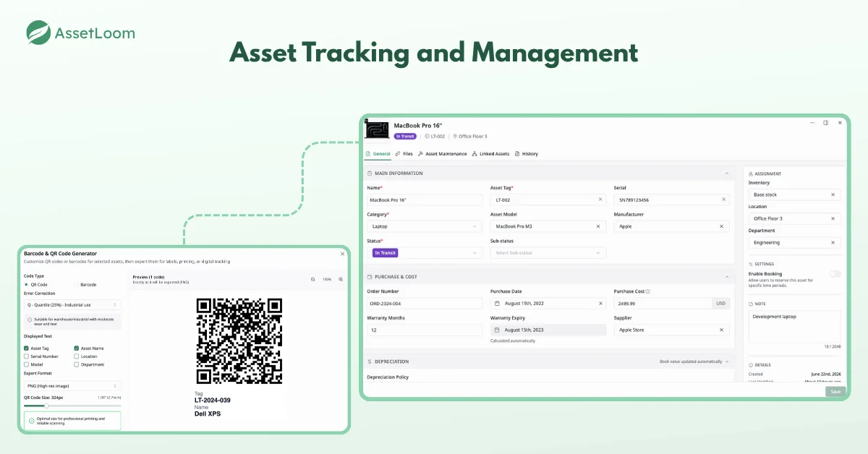The image size is (868, 454).
Task: Click the error correction info icon
Action: 29,320
